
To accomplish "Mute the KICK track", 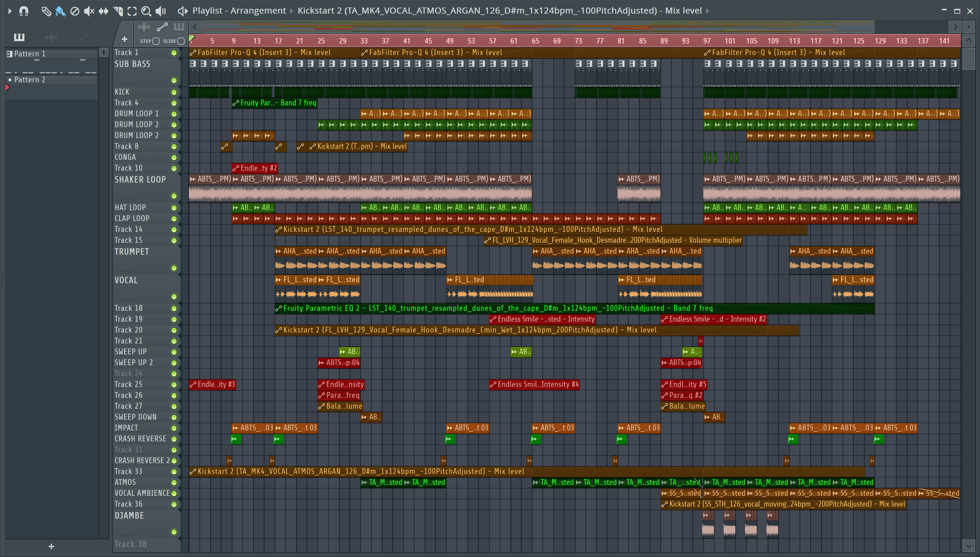I will [174, 92].
